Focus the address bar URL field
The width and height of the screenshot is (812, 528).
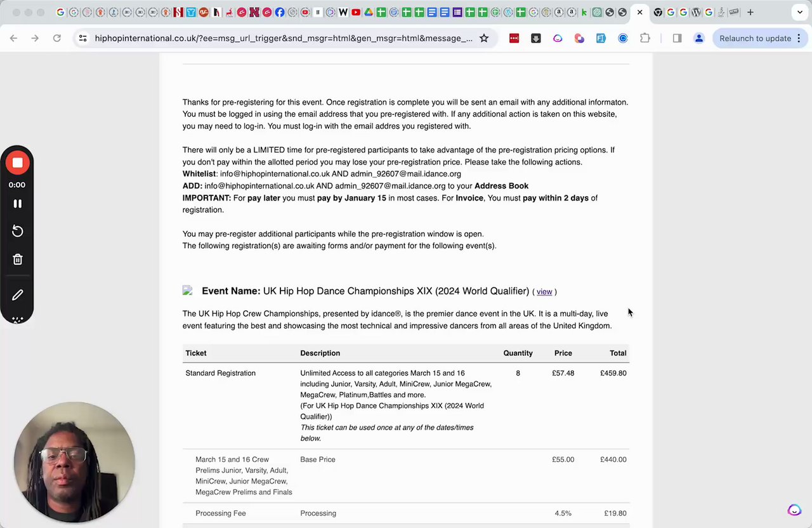(x=284, y=38)
